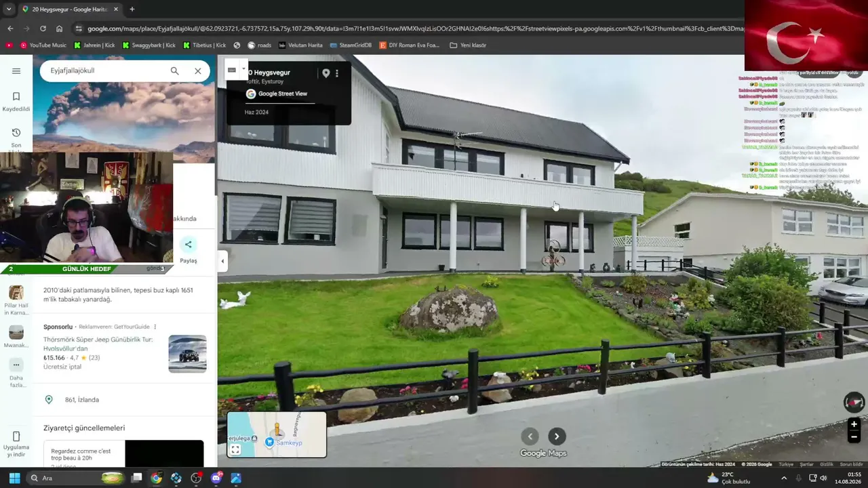Open Tibetius | Kick bookmark
The image size is (868, 488).
point(204,45)
